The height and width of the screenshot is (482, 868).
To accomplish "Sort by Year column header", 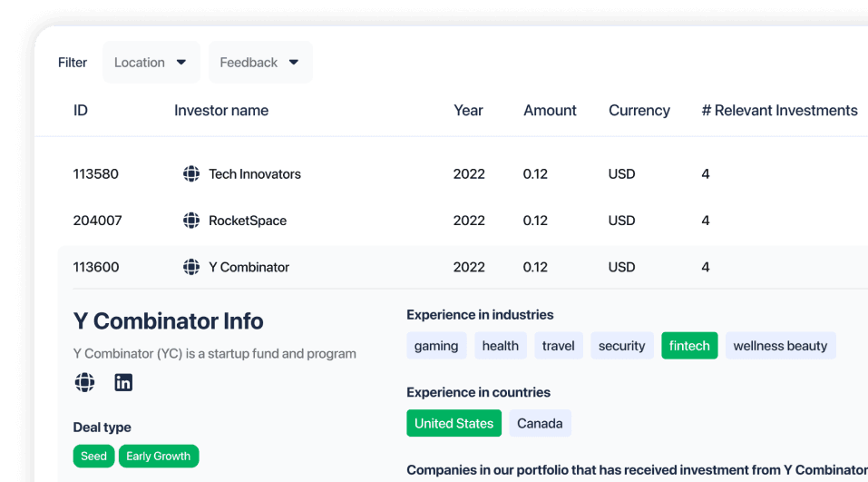I will (468, 111).
